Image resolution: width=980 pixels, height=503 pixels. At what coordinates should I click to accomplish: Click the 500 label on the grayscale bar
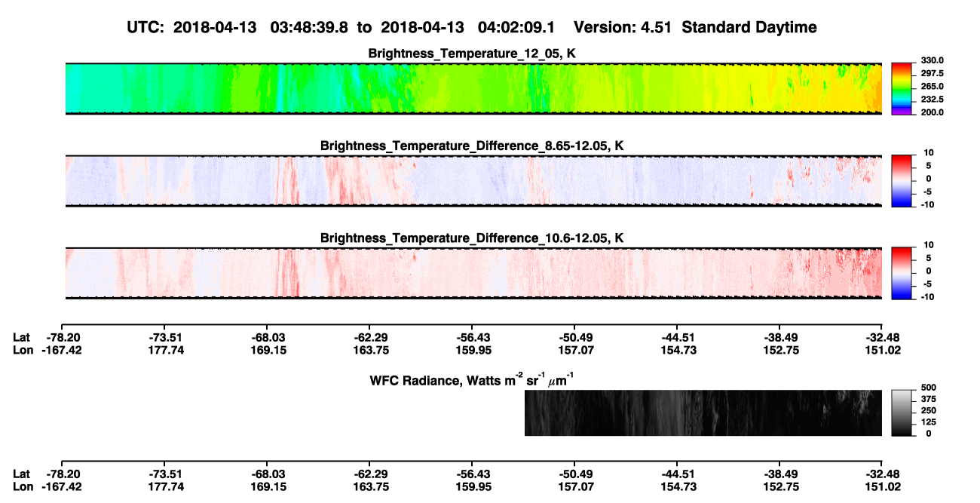click(929, 388)
